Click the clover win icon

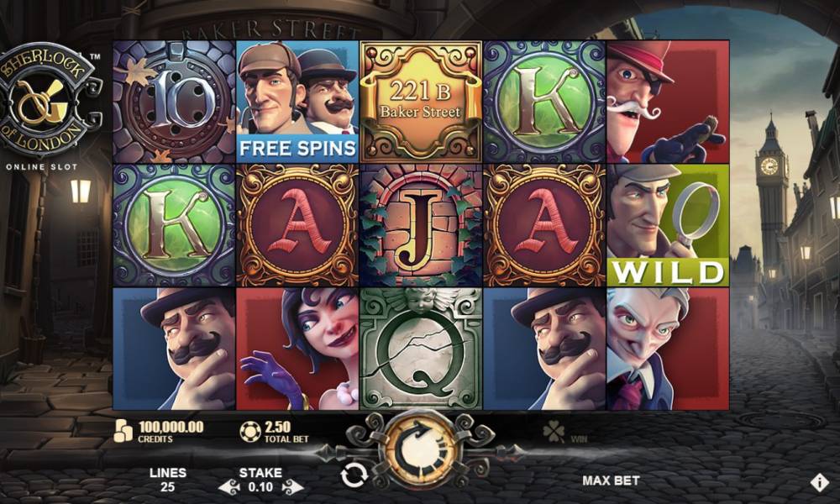point(554,431)
